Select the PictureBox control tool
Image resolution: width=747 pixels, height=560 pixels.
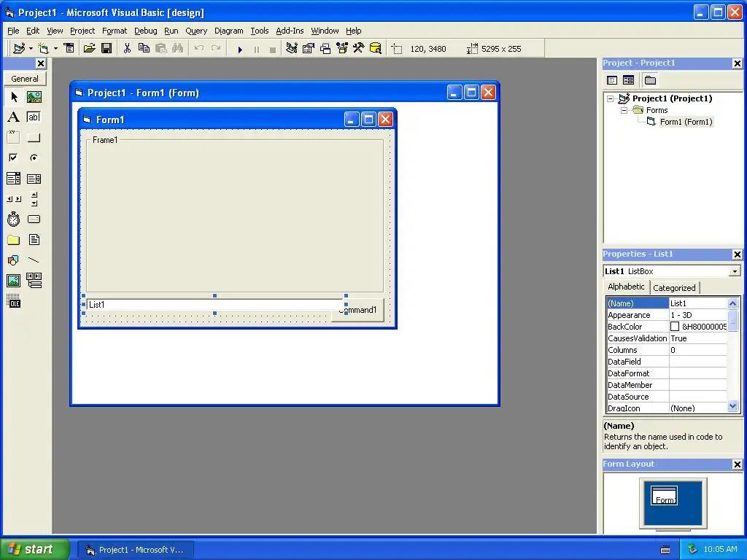[x=34, y=97]
